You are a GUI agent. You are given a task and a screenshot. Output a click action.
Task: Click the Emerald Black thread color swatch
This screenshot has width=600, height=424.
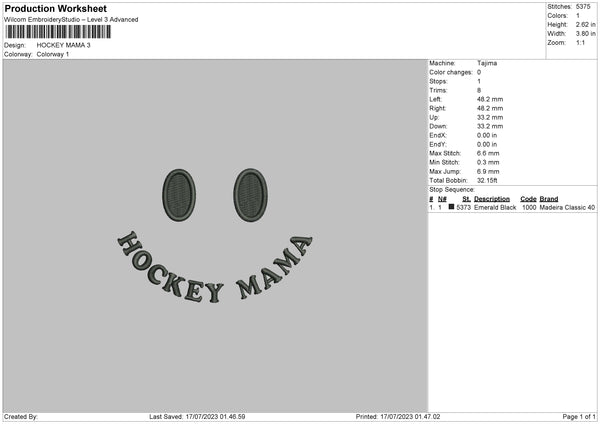pos(452,207)
